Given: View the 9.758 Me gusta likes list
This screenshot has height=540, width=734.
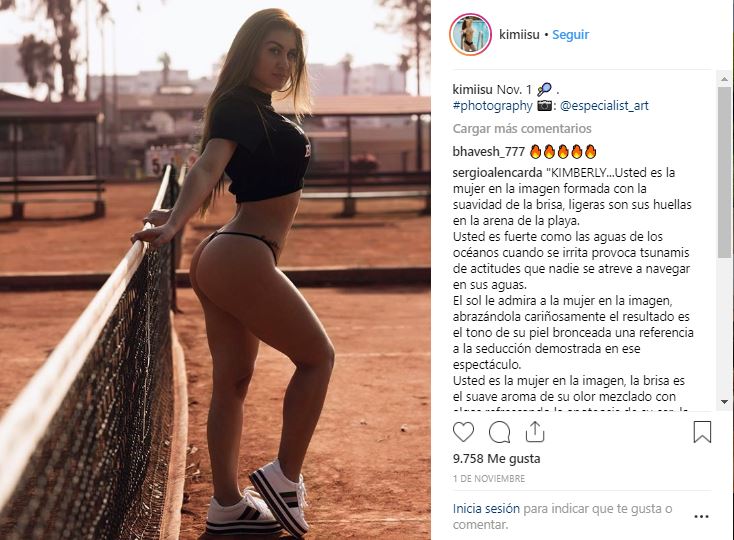Looking at the screenshot, I should [x=496, y=459].
